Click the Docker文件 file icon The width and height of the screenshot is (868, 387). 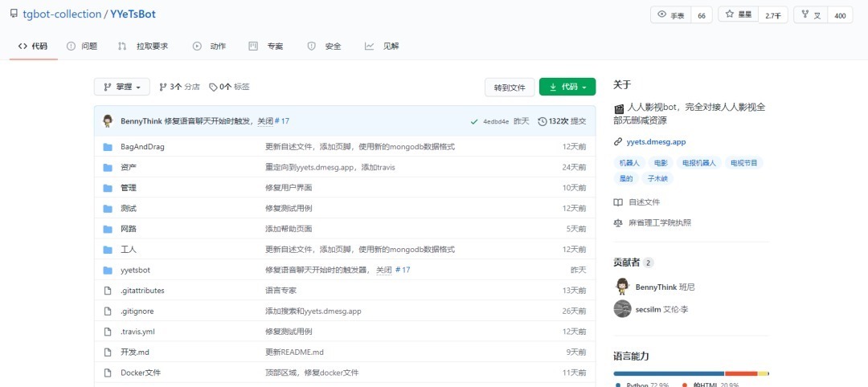tap(108, 373)
